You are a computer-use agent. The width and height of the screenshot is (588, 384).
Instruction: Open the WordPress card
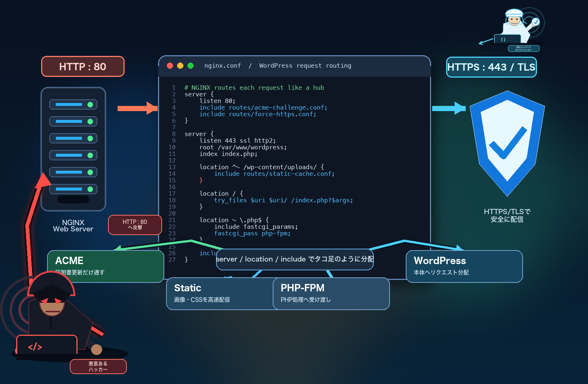point(464,266)
